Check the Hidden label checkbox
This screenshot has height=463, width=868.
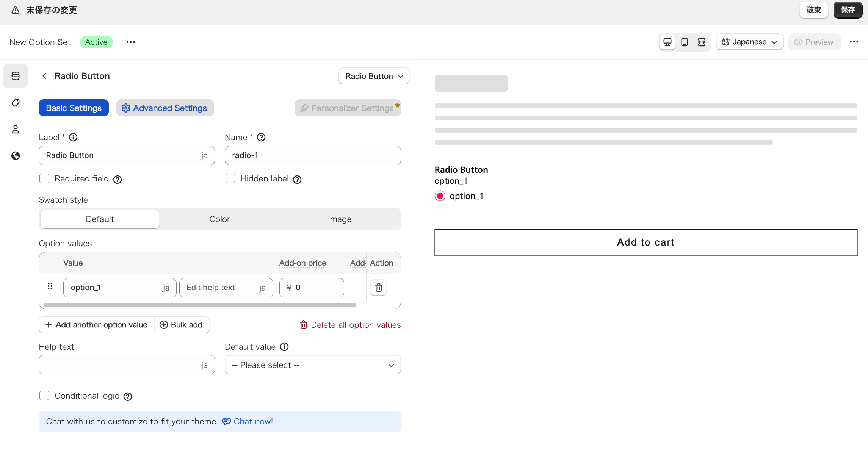coord(230,178)
